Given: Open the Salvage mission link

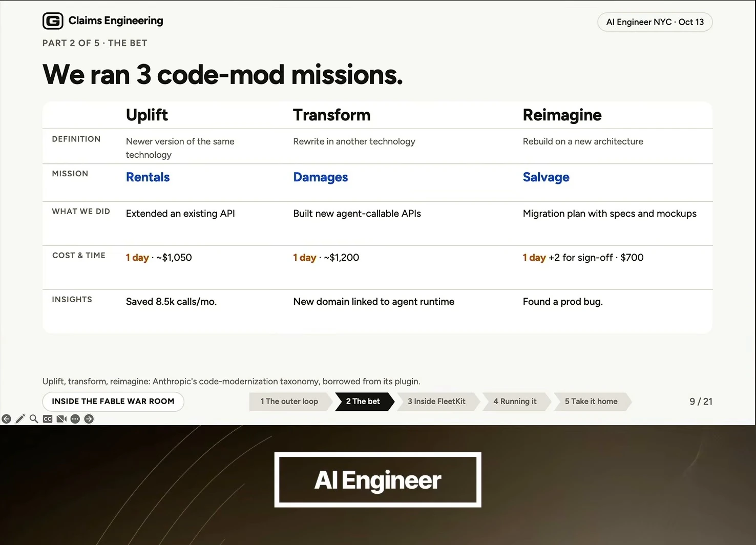Looking at the screenshot, I should point(546,177).
